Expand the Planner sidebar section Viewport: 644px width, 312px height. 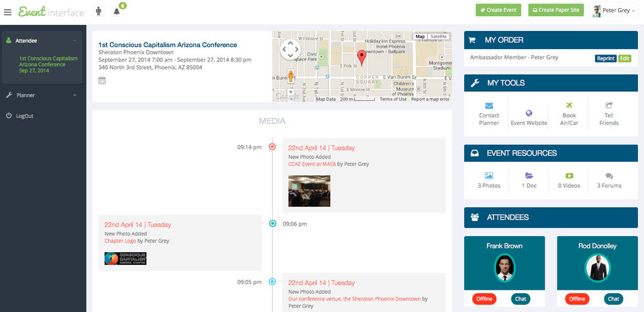pos(74,95)
